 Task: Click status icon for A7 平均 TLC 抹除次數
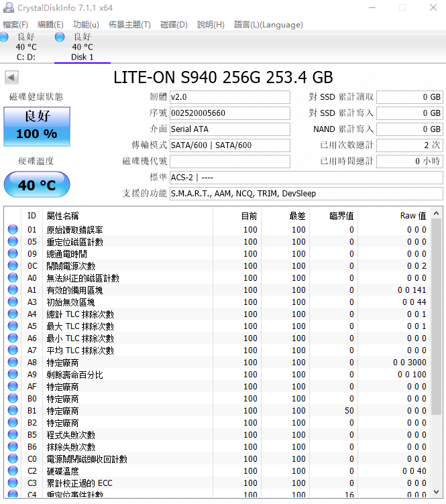pos(13,350)
